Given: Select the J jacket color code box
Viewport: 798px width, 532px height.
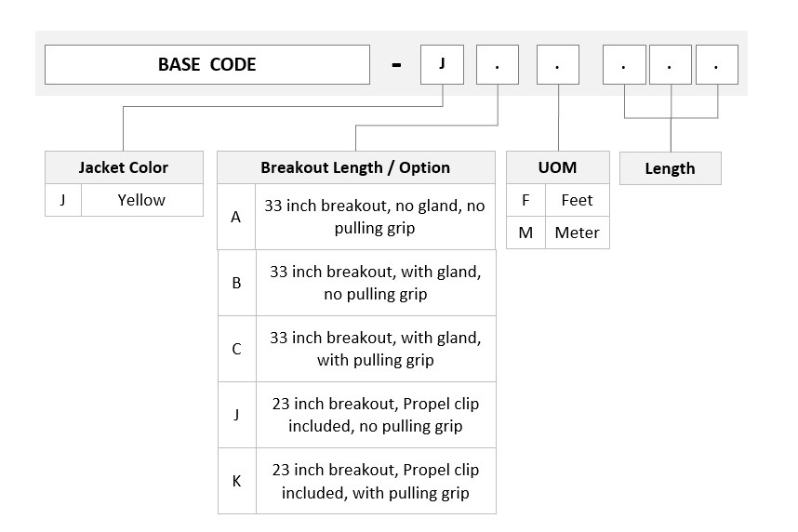Looking at the screenshot, I should pos(442,65).
